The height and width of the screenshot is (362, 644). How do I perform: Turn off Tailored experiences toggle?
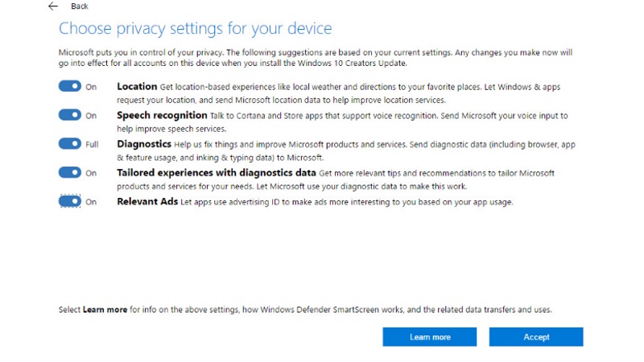point(70,172)
